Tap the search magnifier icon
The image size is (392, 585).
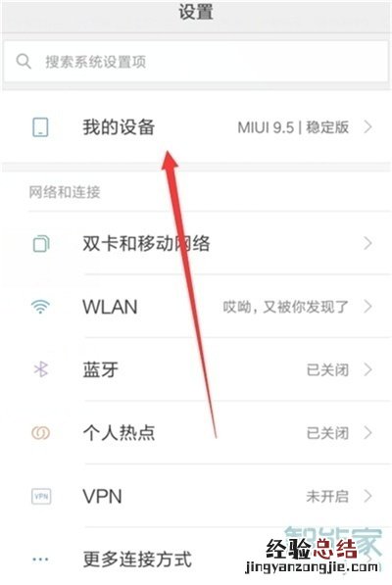pos(24,61)
